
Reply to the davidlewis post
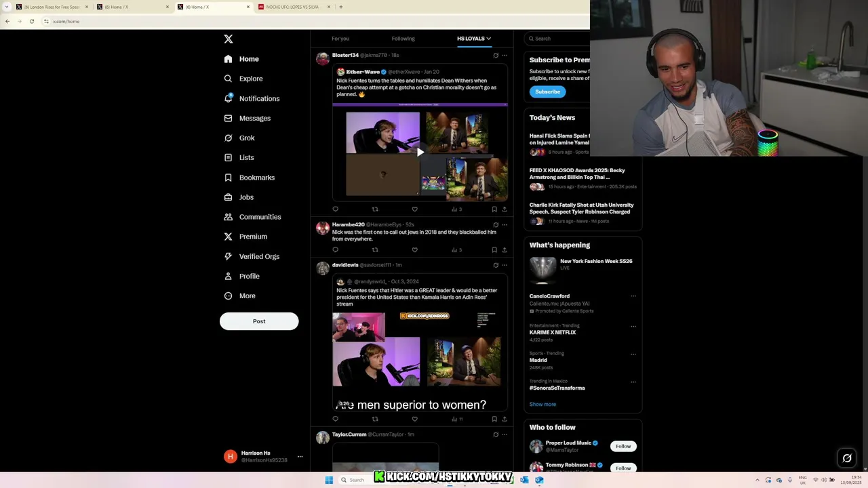[x=335, y=419]
